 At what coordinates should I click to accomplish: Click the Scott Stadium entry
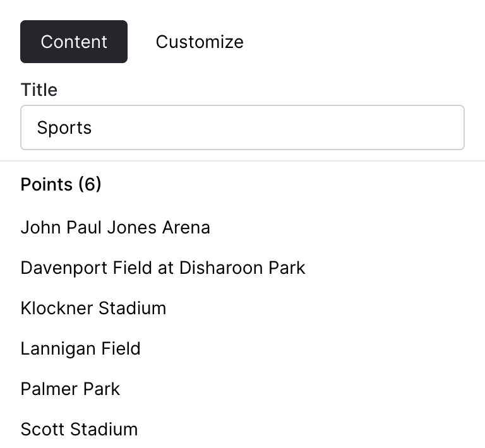[x=79, y=429]
